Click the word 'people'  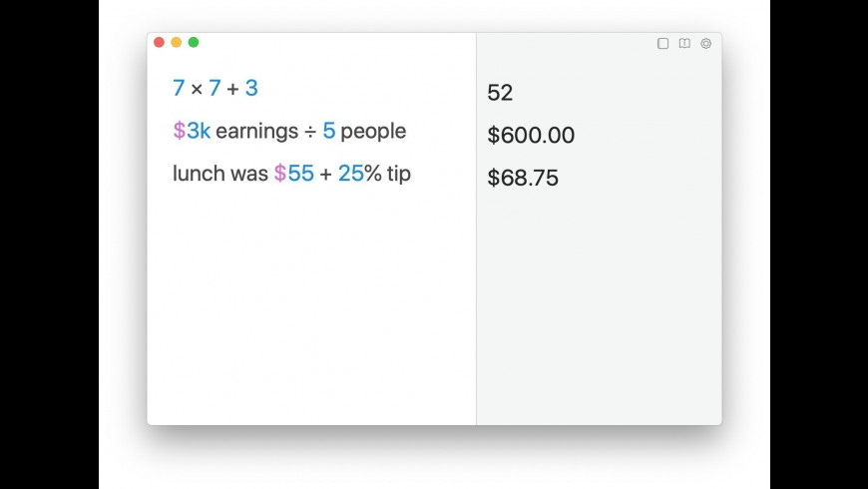[x=373, y=131]
